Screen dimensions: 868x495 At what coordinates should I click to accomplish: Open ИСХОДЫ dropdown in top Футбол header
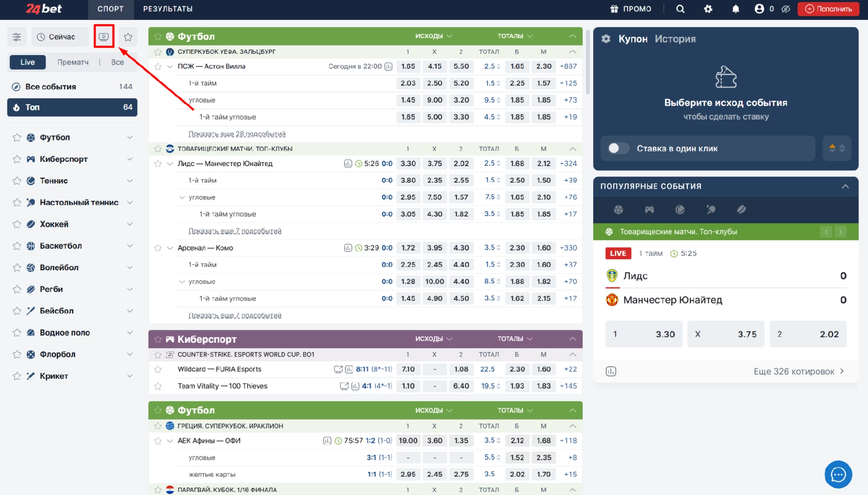pos(434,36)
